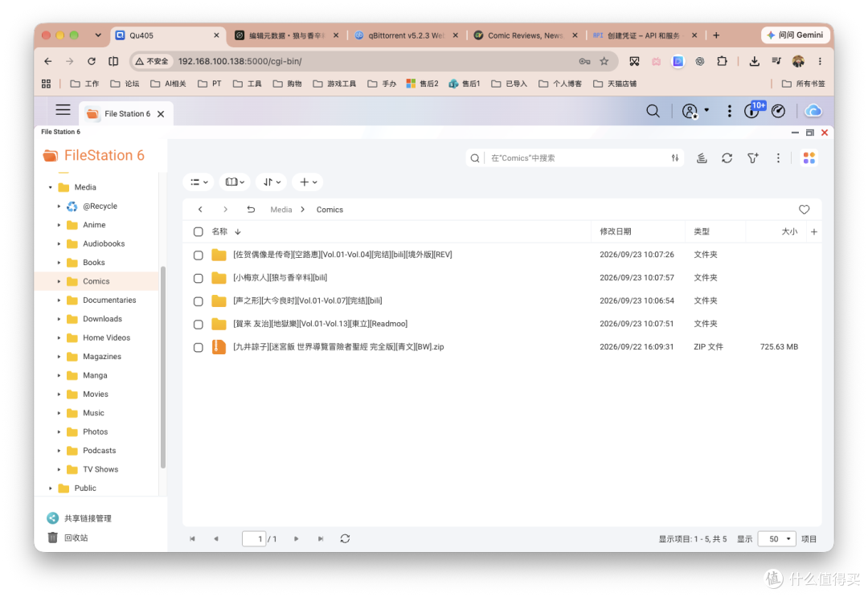
Task: Refresh the File Station view icon
Action: [x=727, y=158]
